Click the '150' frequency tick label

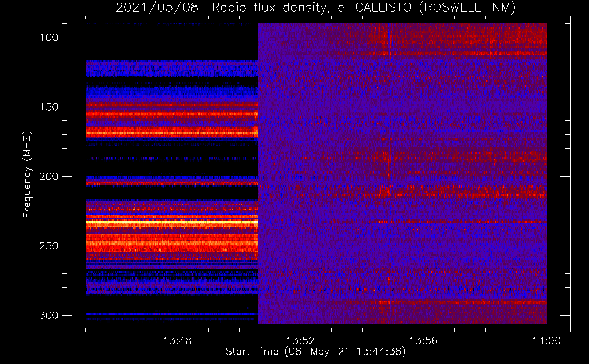pyautogui.click(x=49, y=107)
